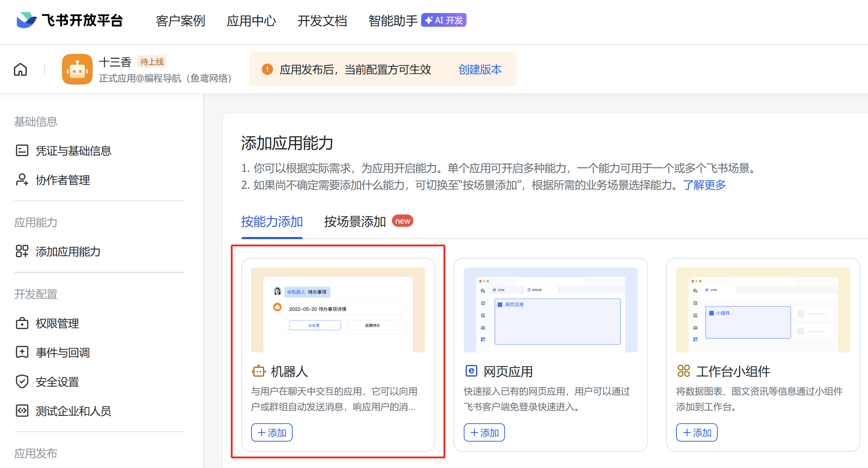Select 添加应用能力 sidebar item

tap(68, 251)
